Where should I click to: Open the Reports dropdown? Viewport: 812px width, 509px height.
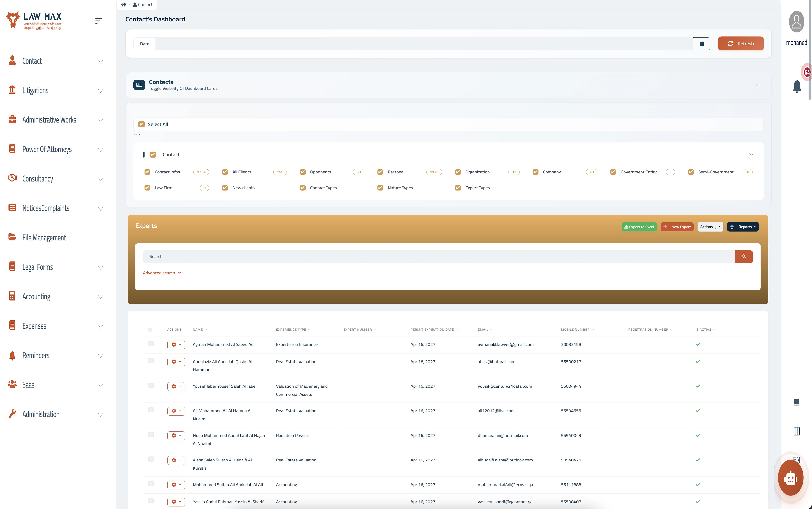(743, 227)
